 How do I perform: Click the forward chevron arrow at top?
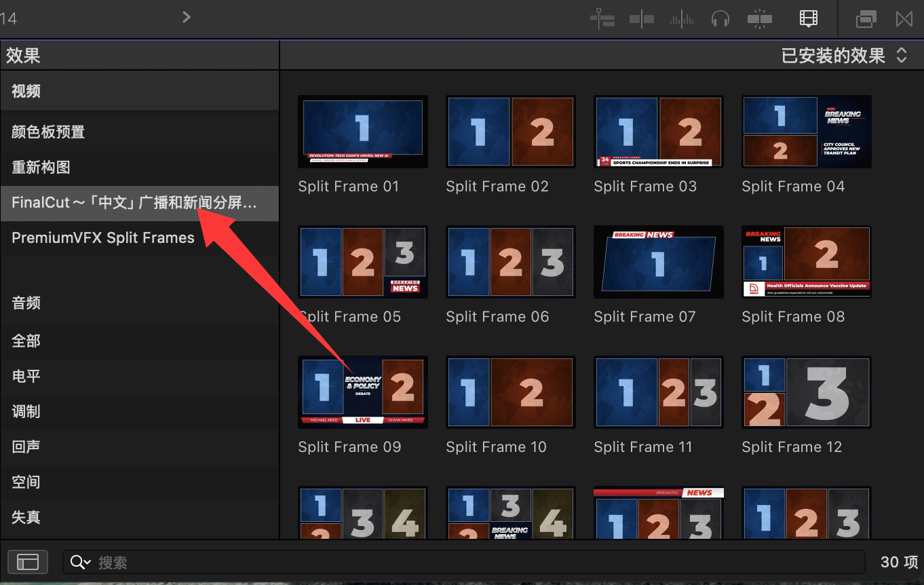point(187,17)
